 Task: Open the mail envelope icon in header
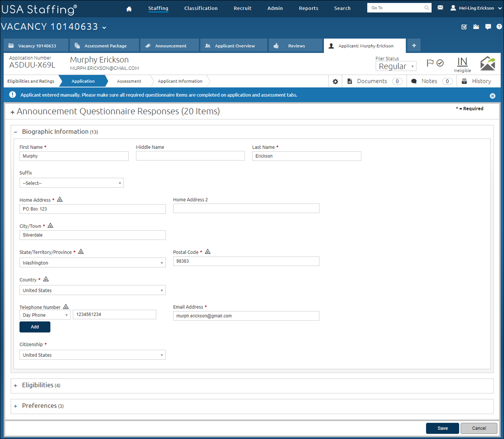point(440,8)
